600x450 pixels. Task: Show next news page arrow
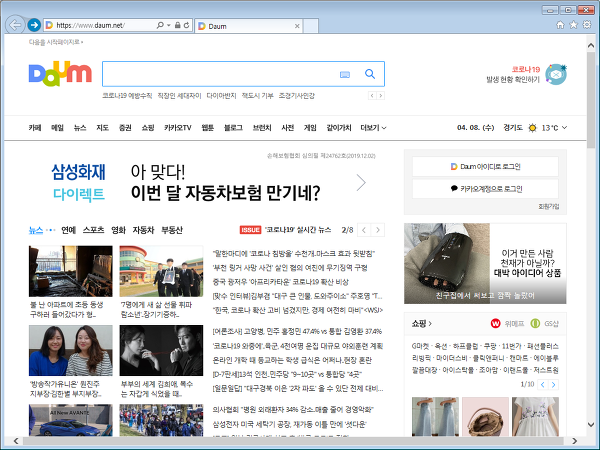coord(378,230)
